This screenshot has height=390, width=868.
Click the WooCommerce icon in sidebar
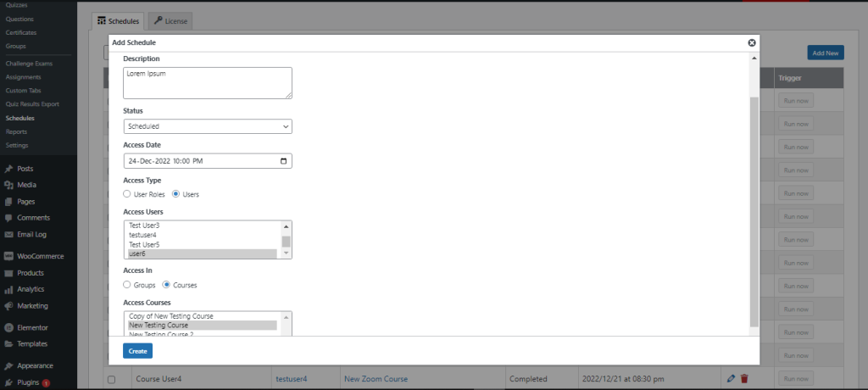click(x=8, y=257)
